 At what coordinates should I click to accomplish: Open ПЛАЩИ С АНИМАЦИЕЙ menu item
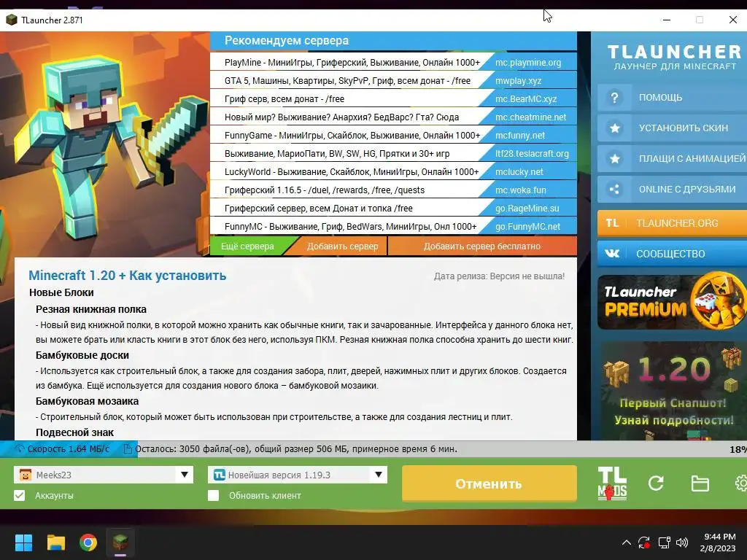tap(672, 158)
